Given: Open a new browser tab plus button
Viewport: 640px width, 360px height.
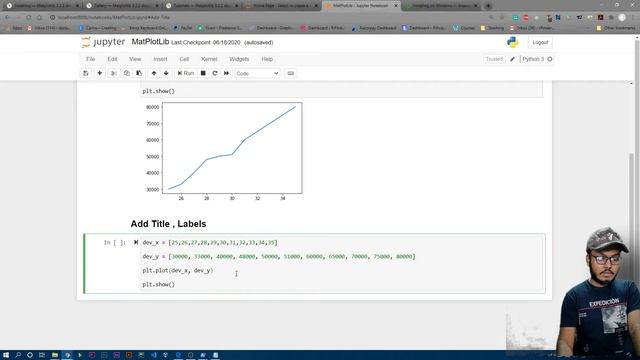Looking at the screenshot, I should [488, 6].
